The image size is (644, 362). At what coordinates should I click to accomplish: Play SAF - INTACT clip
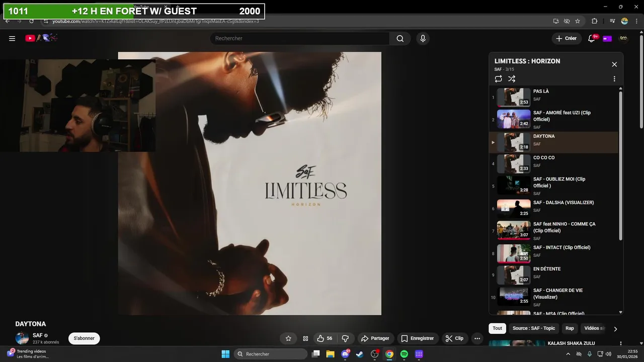(x=553, y=253)
